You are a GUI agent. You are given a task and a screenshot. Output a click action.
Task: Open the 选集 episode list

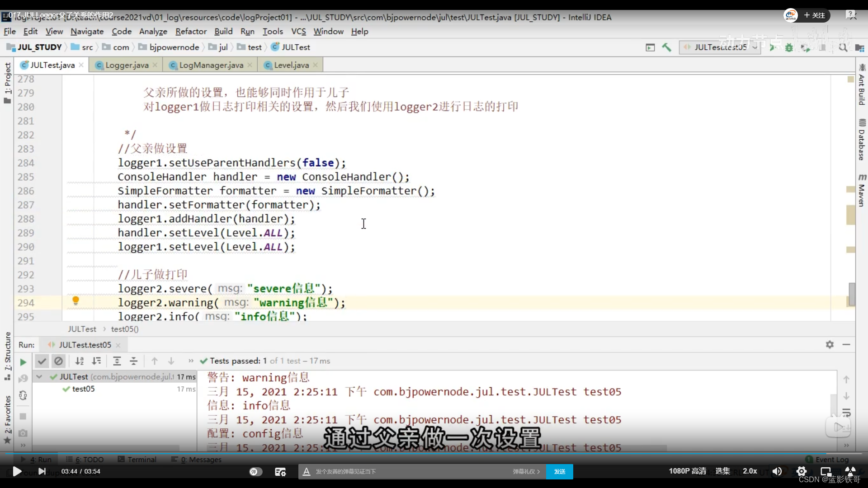722,471
